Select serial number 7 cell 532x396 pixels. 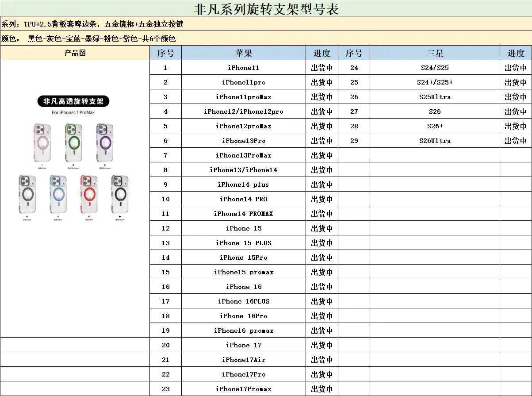pyautogui.click(x=166, y=155)
